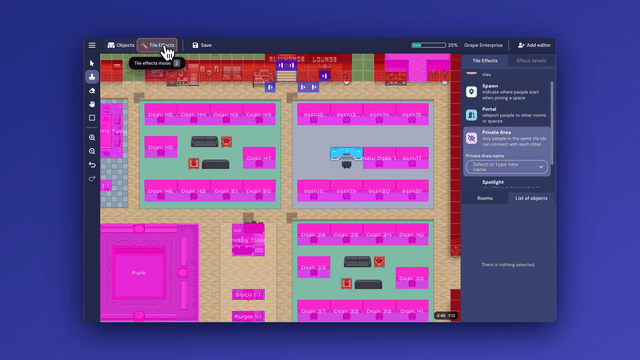This screenshot has height=360, width=640.
Task: Choose the Eraser tool
Action: [92, 91]
